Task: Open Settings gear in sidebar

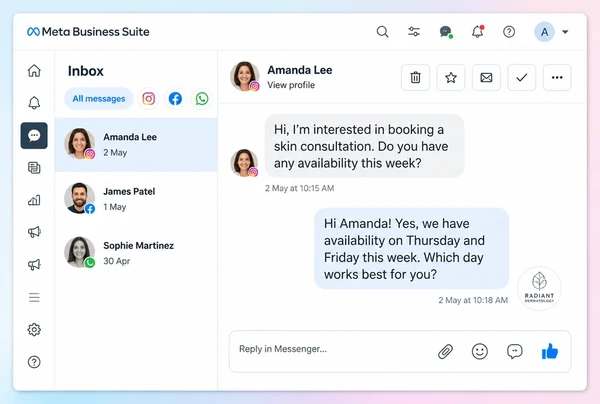Action: (x=34, y=329)
